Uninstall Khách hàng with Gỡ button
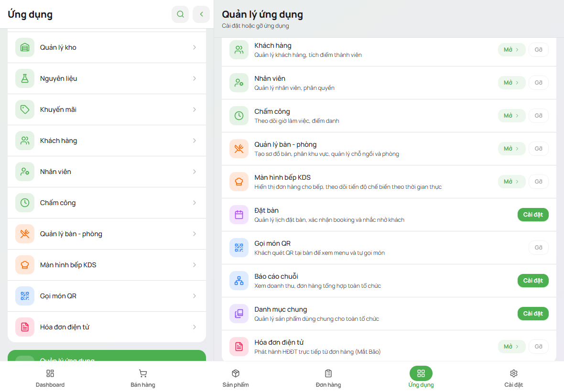Screen dimensions: 564x392 pyautogui.click(x=539, y=50)
